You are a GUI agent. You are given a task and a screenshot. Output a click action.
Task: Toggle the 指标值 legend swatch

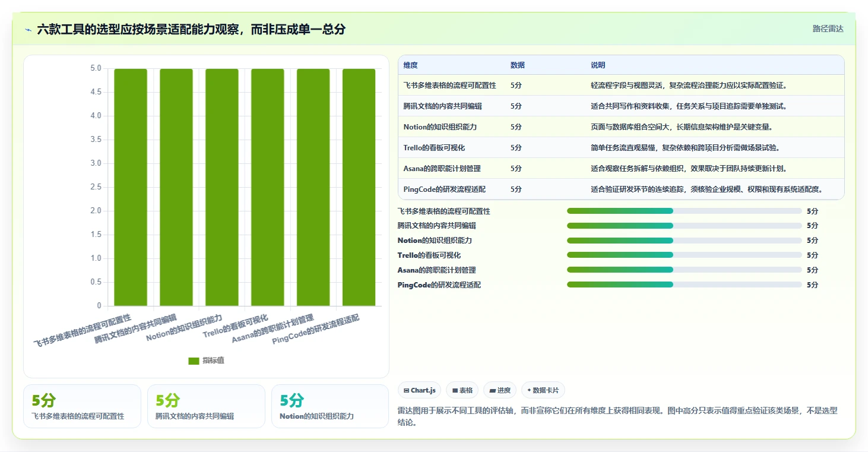pyautogui.click(x=194, y=361)
